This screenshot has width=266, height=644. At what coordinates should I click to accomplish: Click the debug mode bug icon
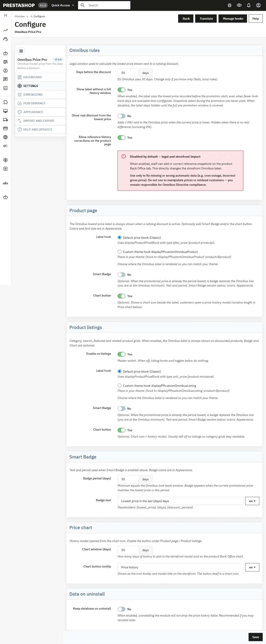(229, 5)
